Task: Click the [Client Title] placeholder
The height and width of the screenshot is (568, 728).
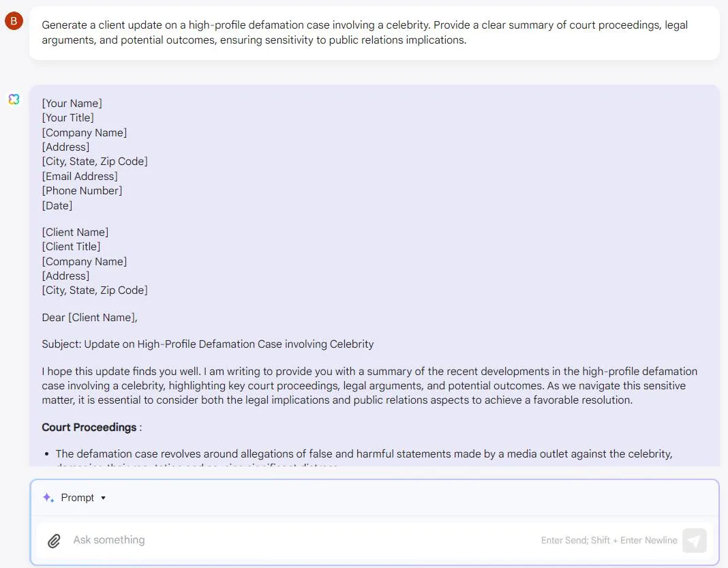Action: 71,247
